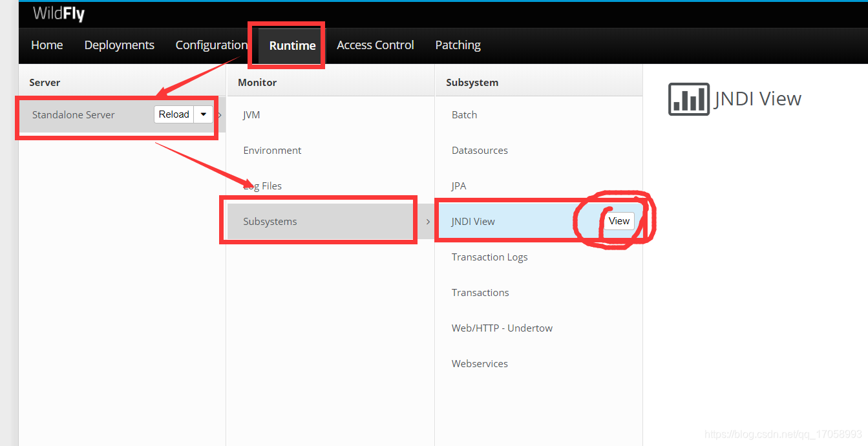Select the Environment monitor item
The image size is (868, 446).
pyautogui.click(x=272, y=151)
